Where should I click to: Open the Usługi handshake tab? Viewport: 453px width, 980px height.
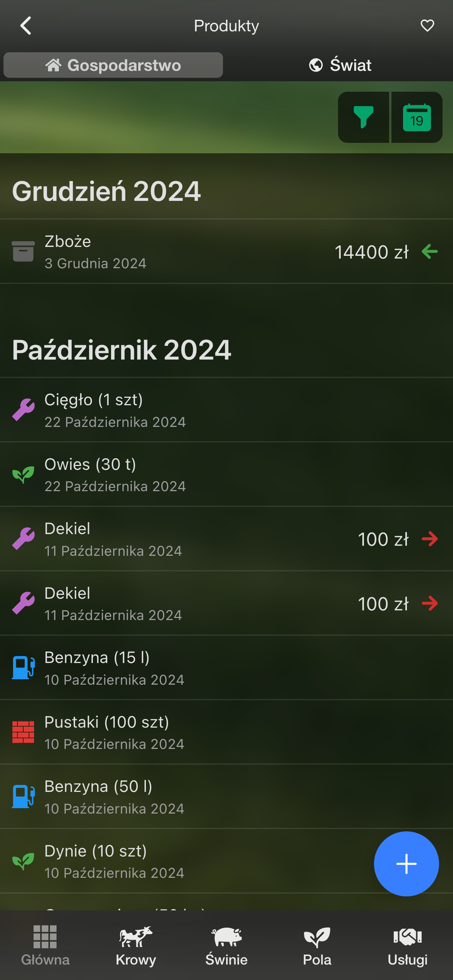(408, 945)
